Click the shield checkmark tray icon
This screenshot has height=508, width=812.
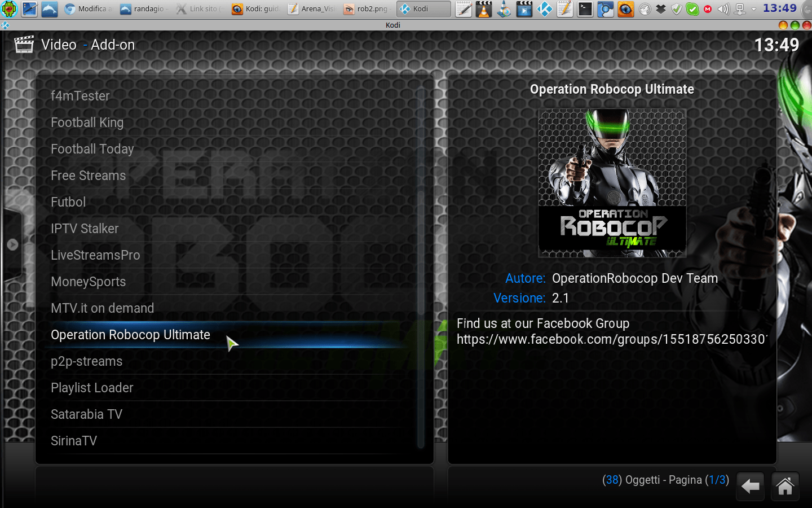(x=677, y=9)
